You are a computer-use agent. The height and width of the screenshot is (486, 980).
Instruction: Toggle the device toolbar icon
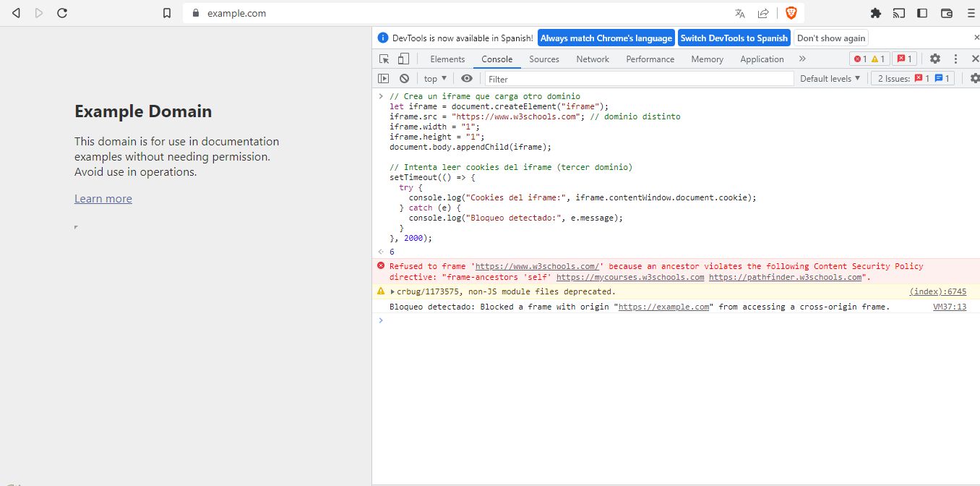coord(403,59)
